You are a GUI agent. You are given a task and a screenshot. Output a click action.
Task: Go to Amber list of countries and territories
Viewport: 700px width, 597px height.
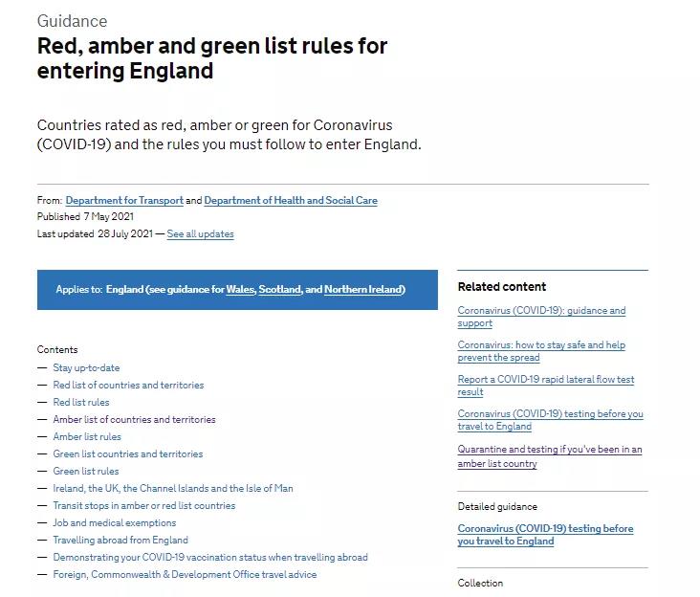[x=134, y=419]
